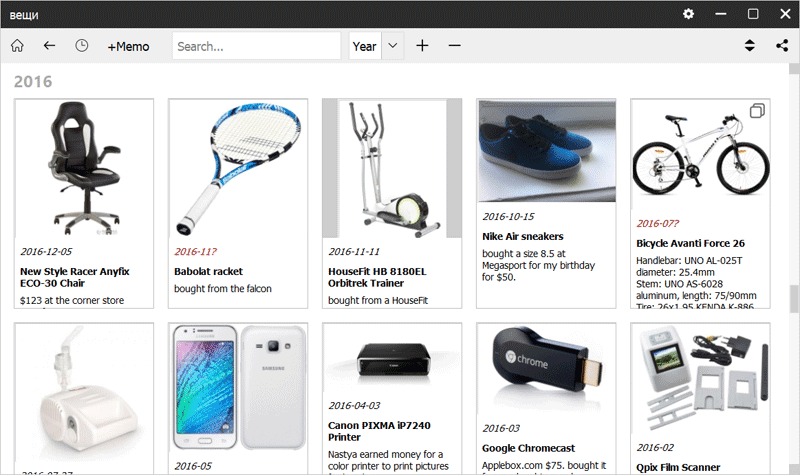The width and height of the screenshot is (800, 475).
Task: Open the Nike Air sneakers image
Action: pyautogui.click(x=546, y=151)
